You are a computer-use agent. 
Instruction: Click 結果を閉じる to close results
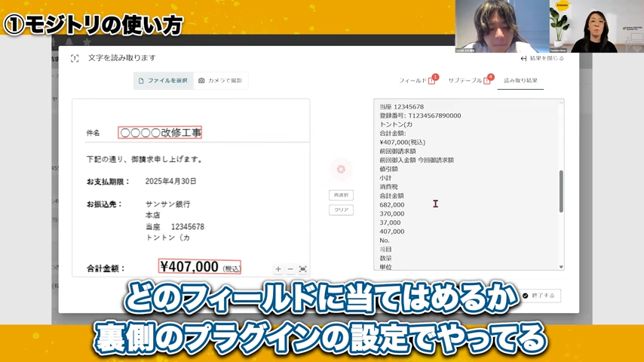coord(542,58)
